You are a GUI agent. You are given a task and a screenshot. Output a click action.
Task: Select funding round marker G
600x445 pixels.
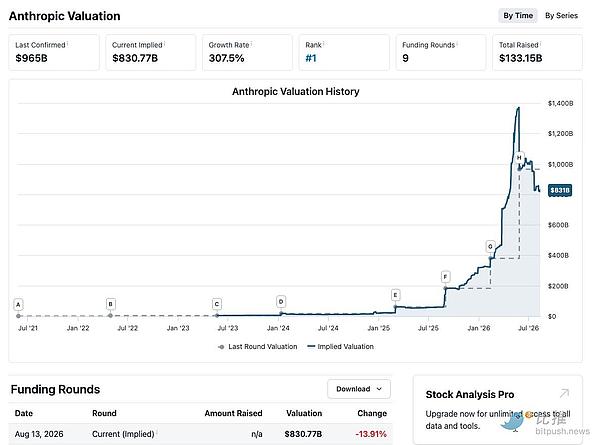tap(490, 246)
